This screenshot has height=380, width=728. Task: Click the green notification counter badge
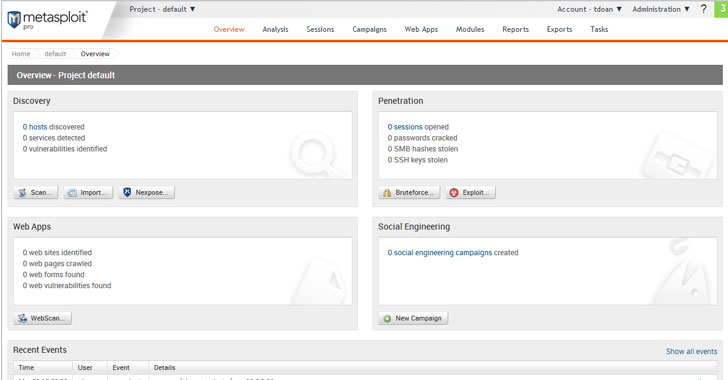722,9
